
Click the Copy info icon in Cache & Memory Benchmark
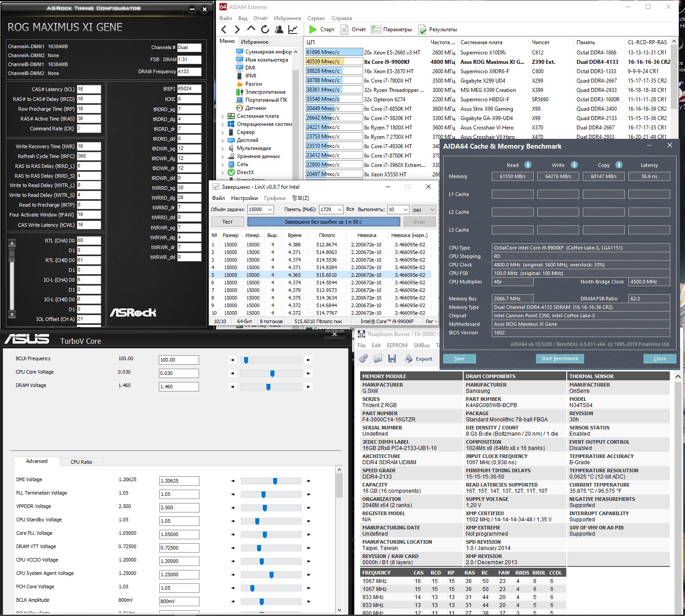click(619, 165)
